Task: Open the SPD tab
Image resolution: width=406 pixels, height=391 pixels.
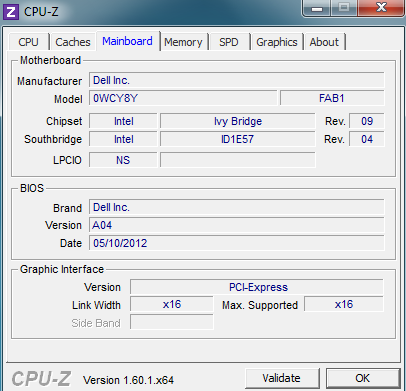Action: pos(229,42)
